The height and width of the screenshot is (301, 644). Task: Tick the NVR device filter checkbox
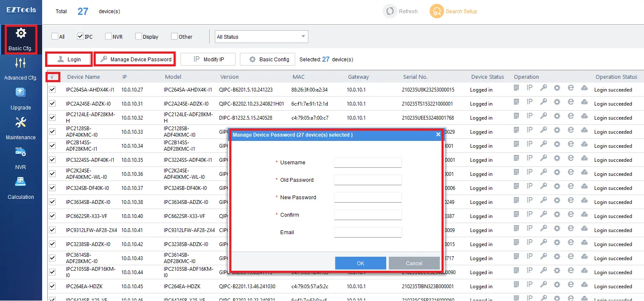pyautogui.click(x=108, y=37)
